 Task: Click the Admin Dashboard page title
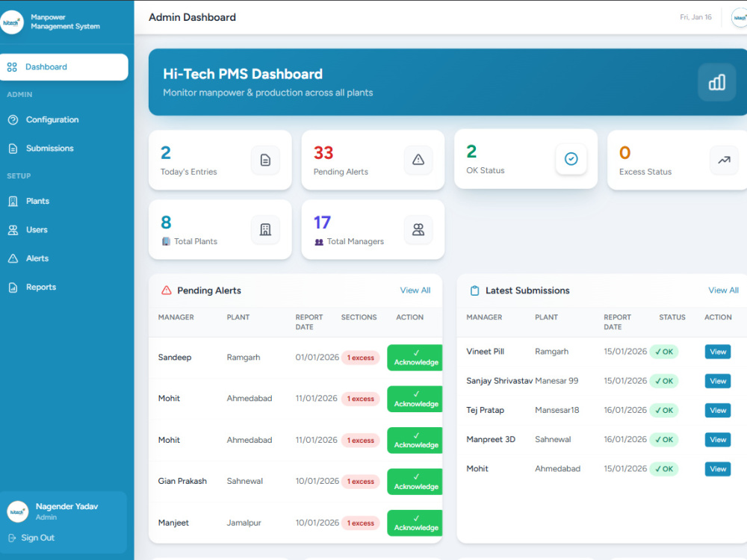coord(192,18)
